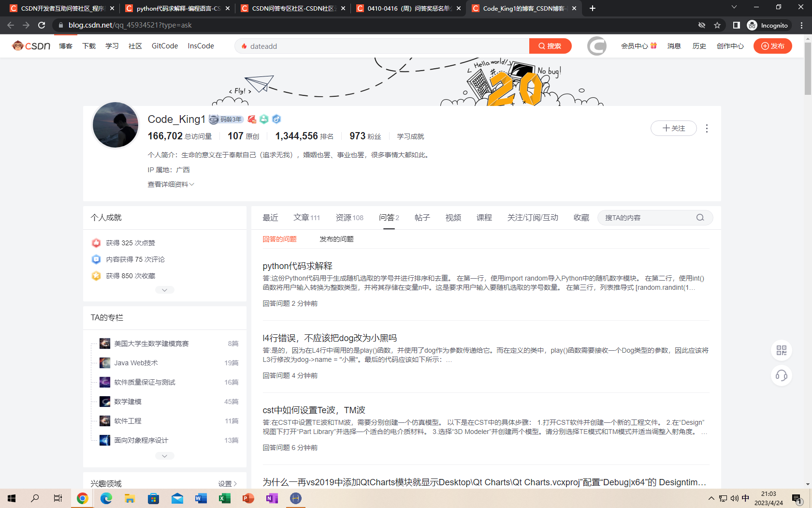Select the 回答的问题 sub-tab
The image size is (812, 508).
pyautogui.click(x=279, y=239)
